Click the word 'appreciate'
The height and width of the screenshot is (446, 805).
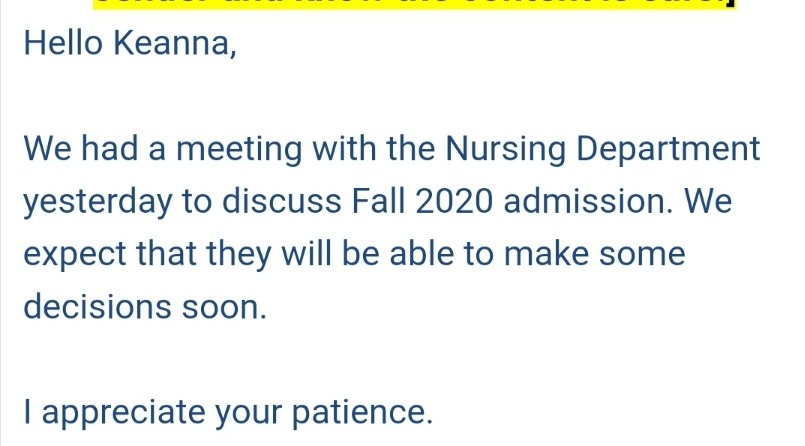tap(123, 413)
